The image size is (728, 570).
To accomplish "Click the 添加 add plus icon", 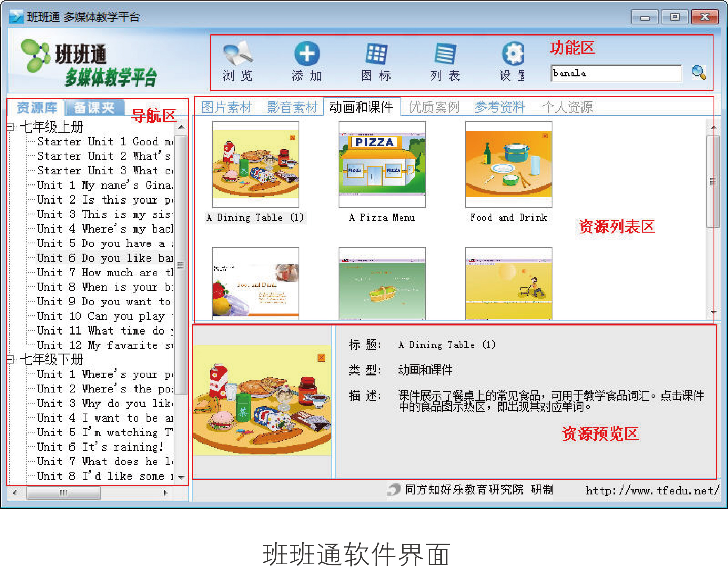I will pos(307,54).
